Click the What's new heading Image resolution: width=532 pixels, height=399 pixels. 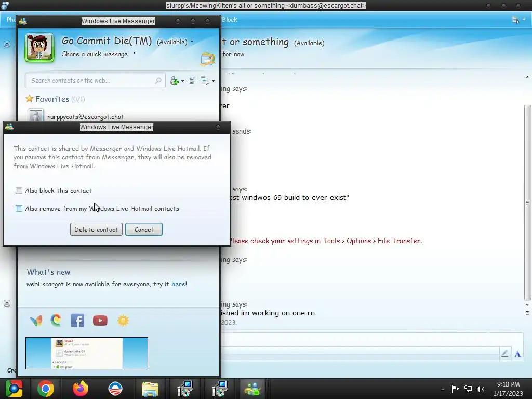pyautogui.click(x=48, y=272)
